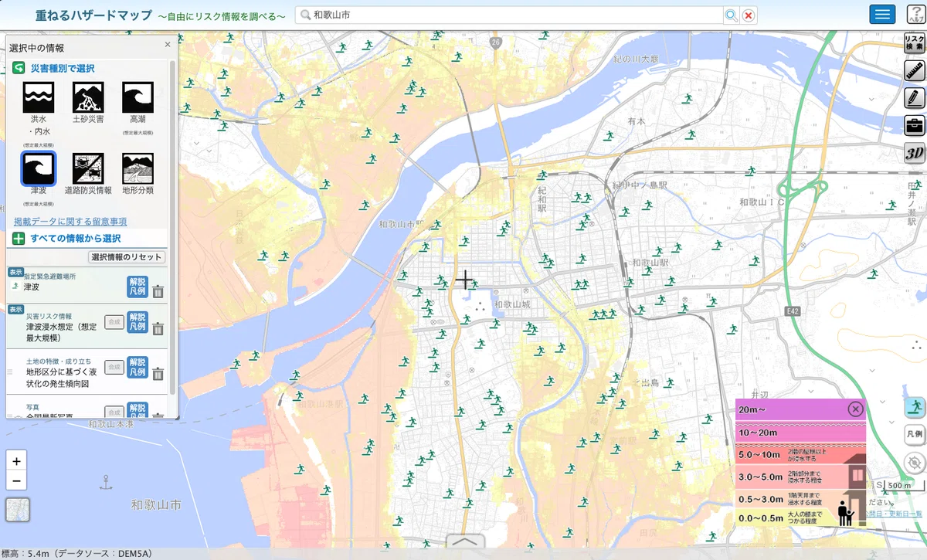Delete the 津波浸水想定 layer
Screen dimensions: 927x560
[x=158, y=328]
